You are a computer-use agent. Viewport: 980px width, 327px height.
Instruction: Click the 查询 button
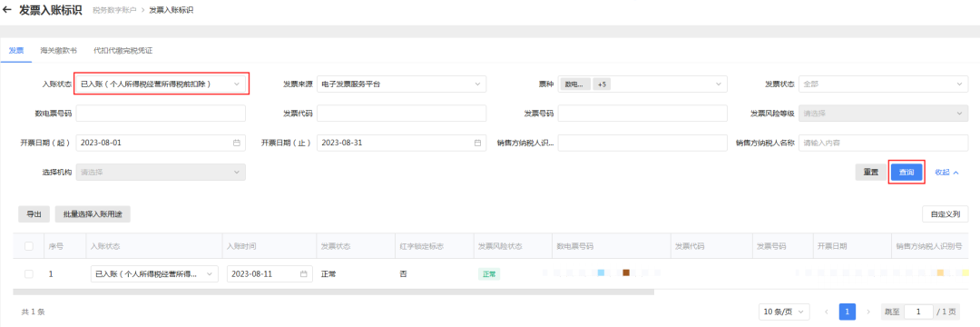click(906, 173)
